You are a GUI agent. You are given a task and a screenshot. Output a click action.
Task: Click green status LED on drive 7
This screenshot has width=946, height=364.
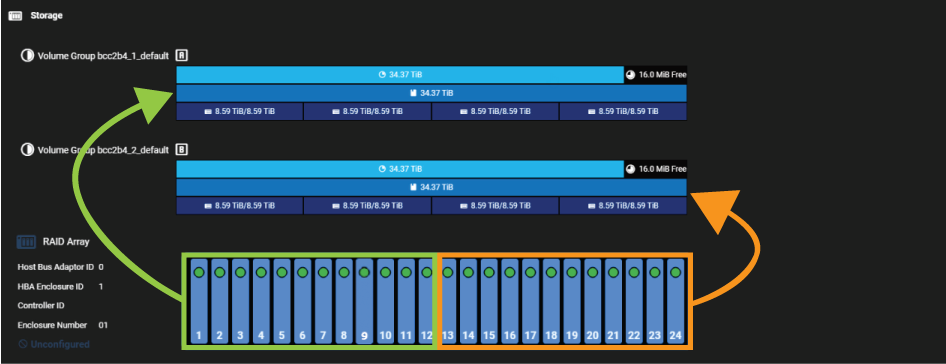[323, 273]
